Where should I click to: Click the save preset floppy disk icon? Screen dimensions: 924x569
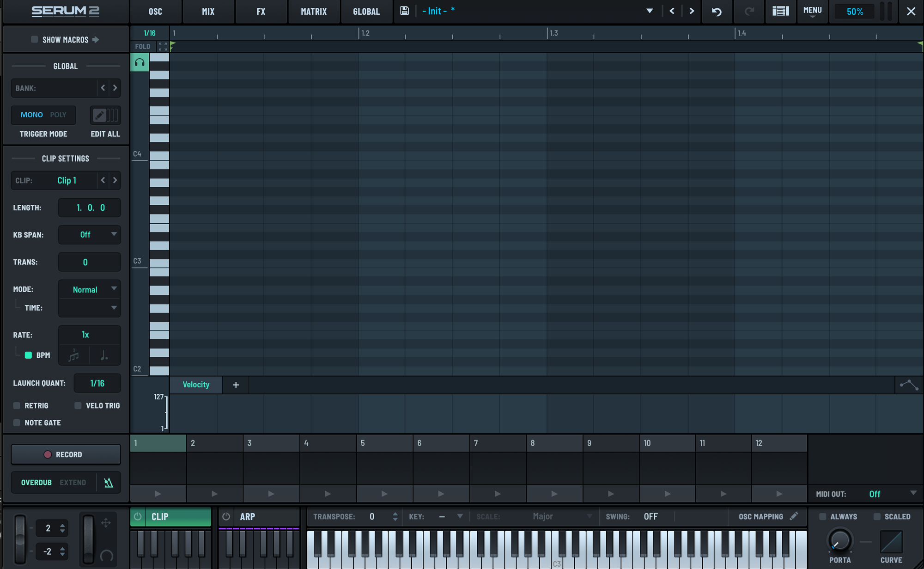click(404, 11)
